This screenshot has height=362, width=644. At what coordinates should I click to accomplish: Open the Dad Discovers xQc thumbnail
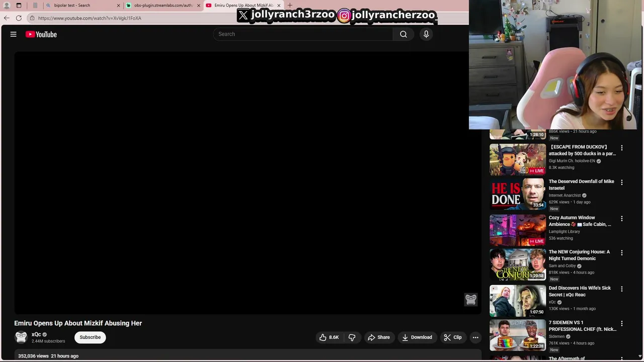point(518,301)
